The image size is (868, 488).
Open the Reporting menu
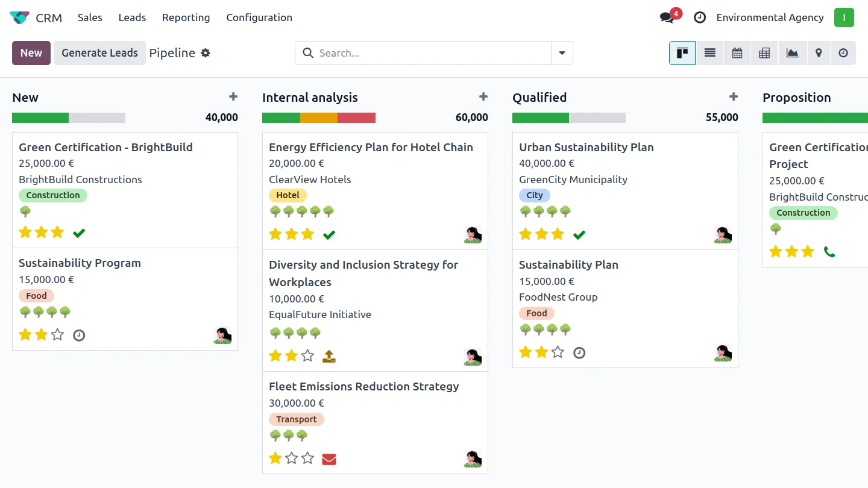click(x=186, y=17)
